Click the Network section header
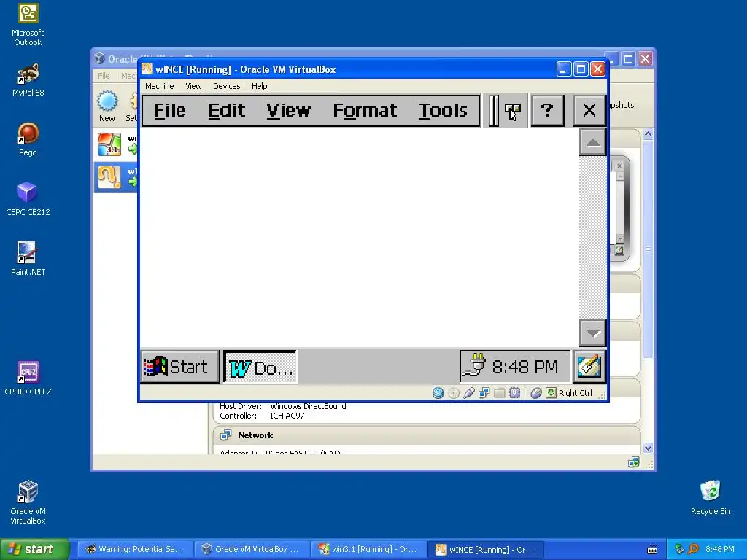Viewport: 747px width, 560px height. (255, 435)
